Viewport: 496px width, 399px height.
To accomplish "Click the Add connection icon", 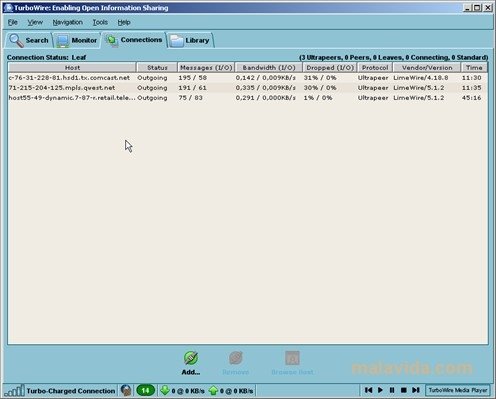I will point(191,358).
